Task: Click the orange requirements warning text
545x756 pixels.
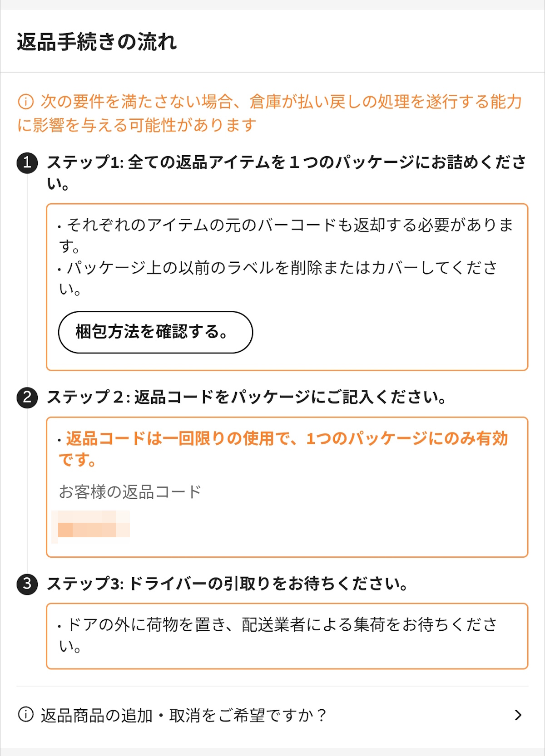Action: click(272, 113)
